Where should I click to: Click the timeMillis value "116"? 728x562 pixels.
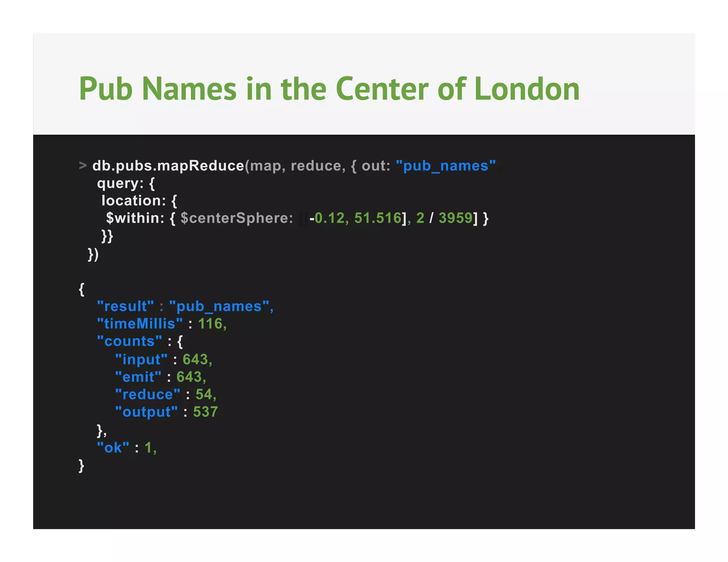click(210, 324)
